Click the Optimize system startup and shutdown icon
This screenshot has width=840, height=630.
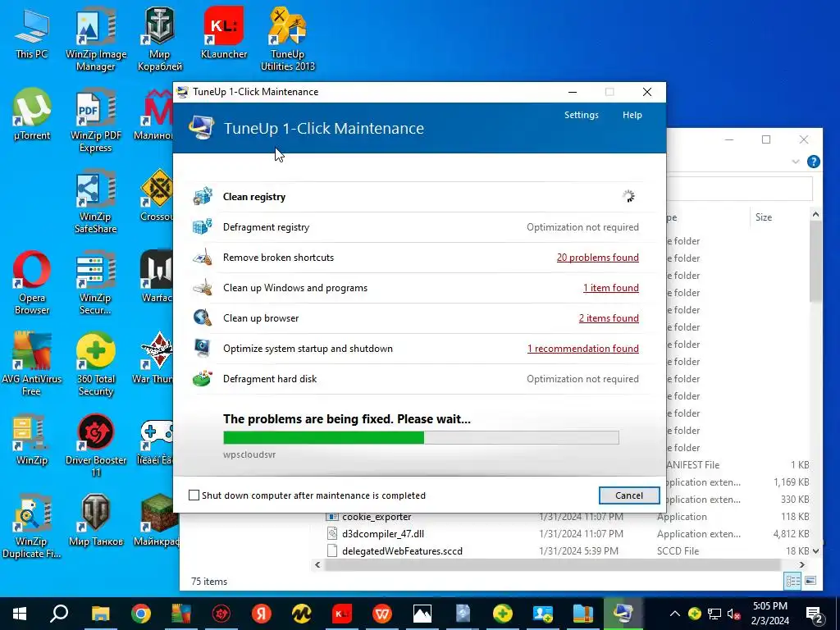click(203, 348)
